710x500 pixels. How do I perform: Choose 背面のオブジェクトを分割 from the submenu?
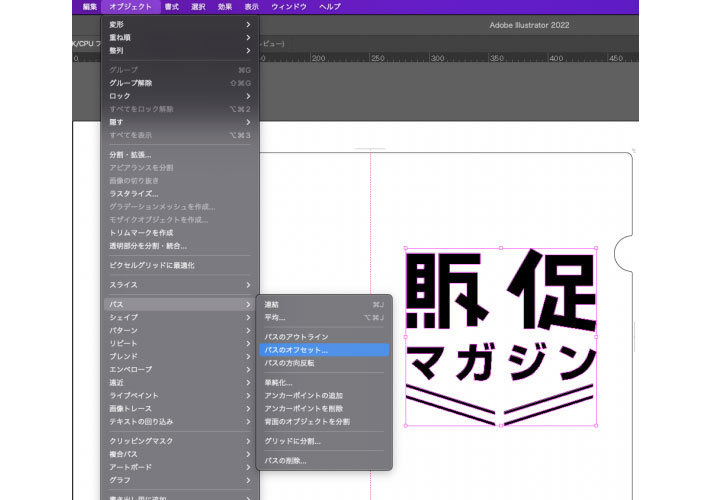(307, 421)
